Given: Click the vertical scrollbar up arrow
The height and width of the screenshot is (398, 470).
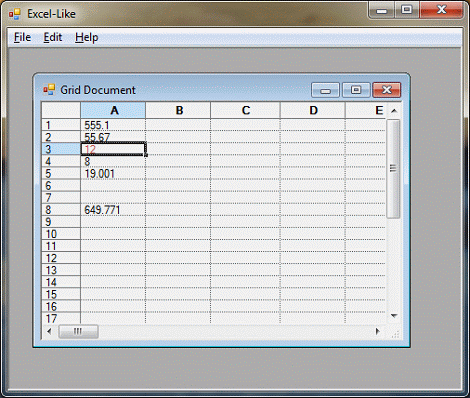Looking at the screenshot, I should click(x=394, y=111).
